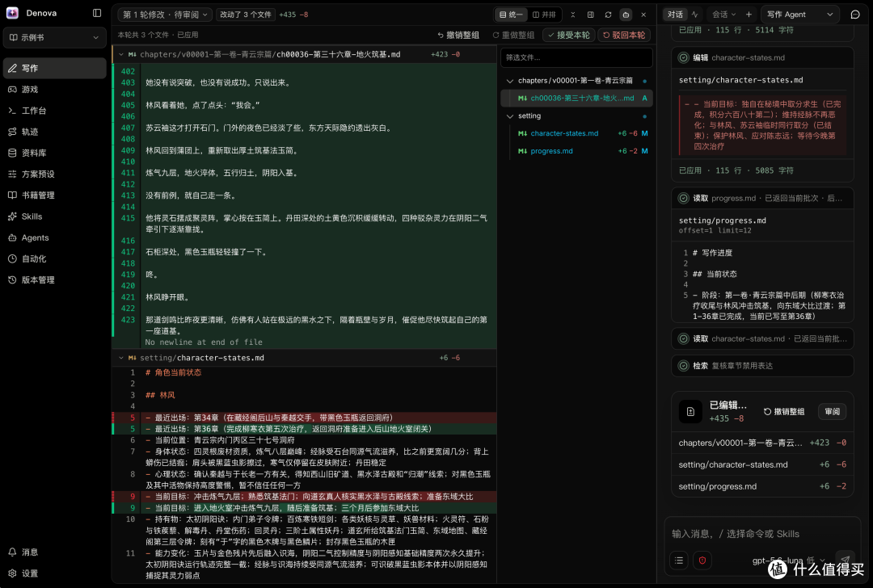The image size is (873, 588).
Task: Click removed line 5 最近出场：第34章
Action: (x=304, y=418)
